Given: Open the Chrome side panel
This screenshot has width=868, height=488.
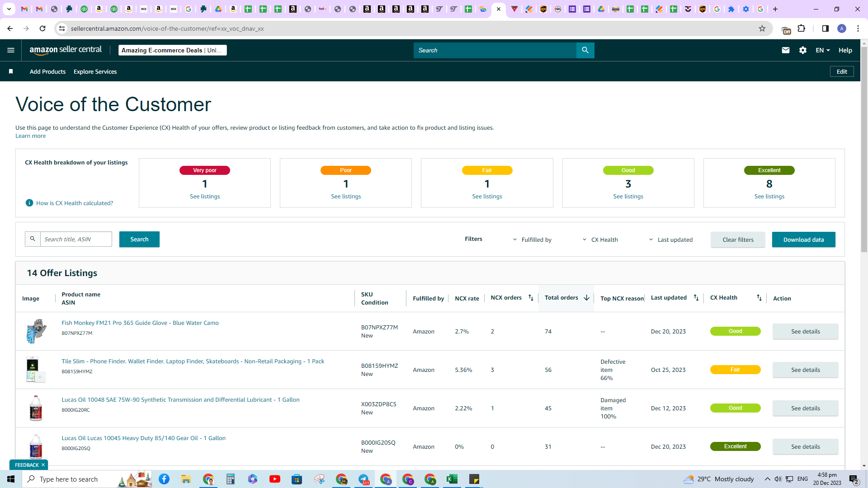Looking at the screenshot, I should [826, 28].
